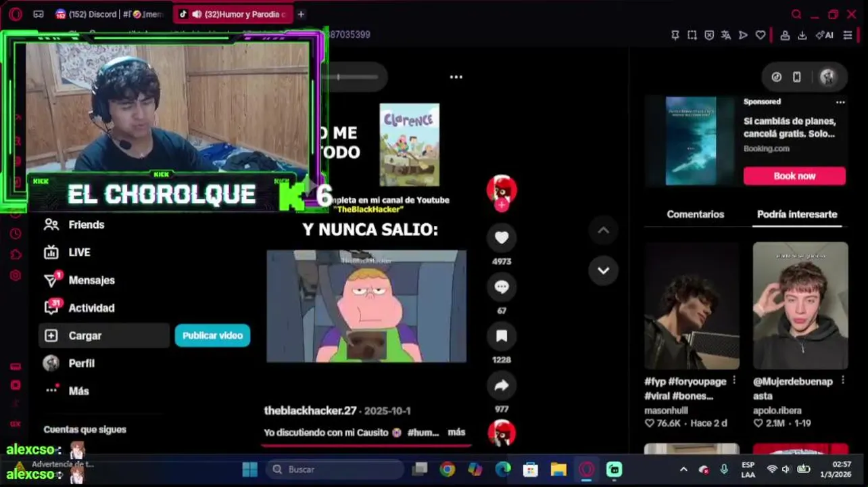868x487 pixels.
Task: Open the Opera AI assistant button
Action: (x=824, y=35)
